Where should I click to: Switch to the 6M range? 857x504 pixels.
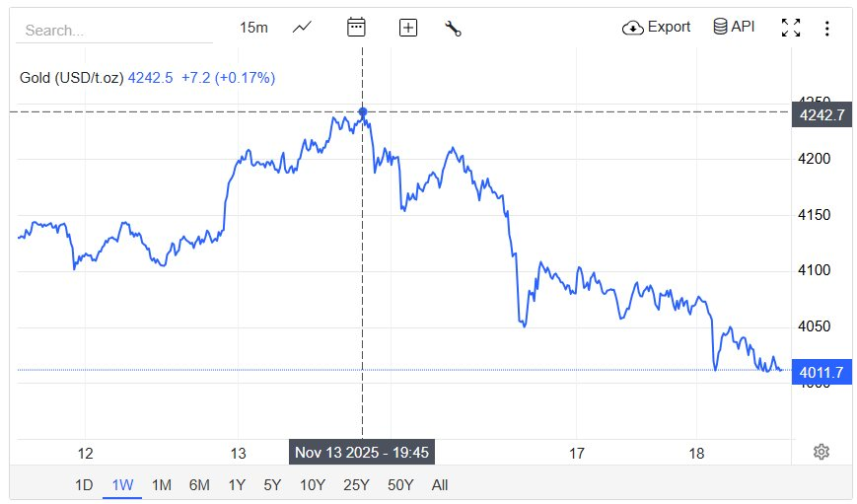199,485
